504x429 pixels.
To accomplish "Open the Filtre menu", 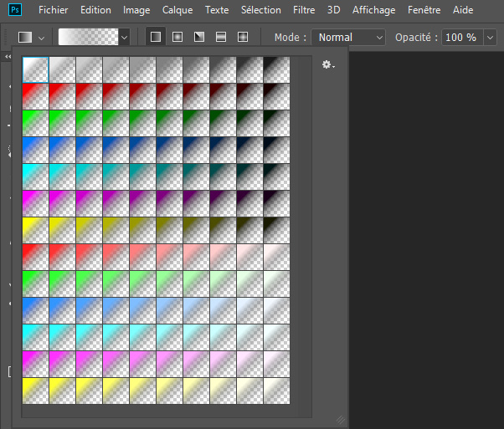I will (304, 10).
